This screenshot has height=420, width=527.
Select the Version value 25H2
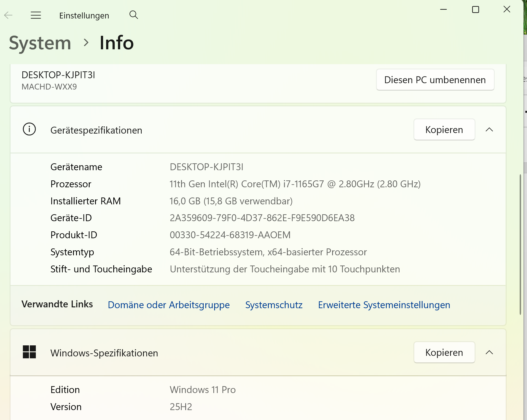point(181,407)
